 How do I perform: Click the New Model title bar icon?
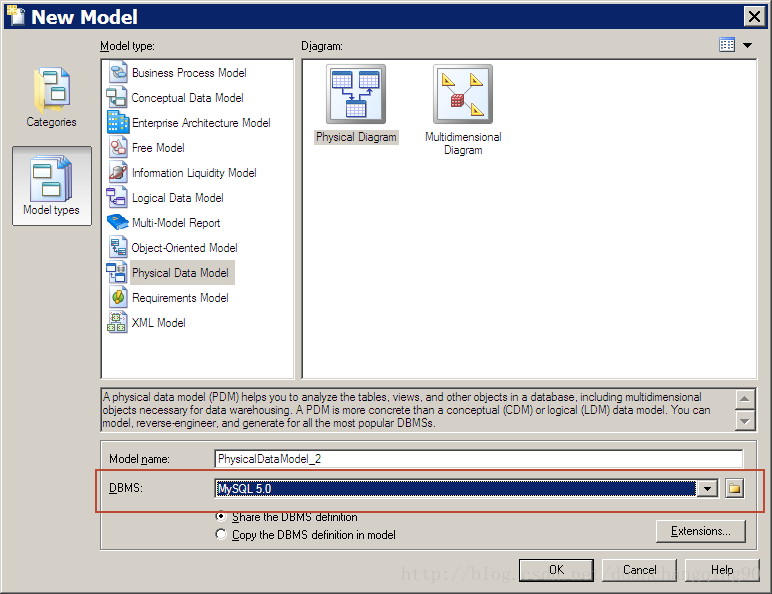pyautogui.click(x=15, y=15)
